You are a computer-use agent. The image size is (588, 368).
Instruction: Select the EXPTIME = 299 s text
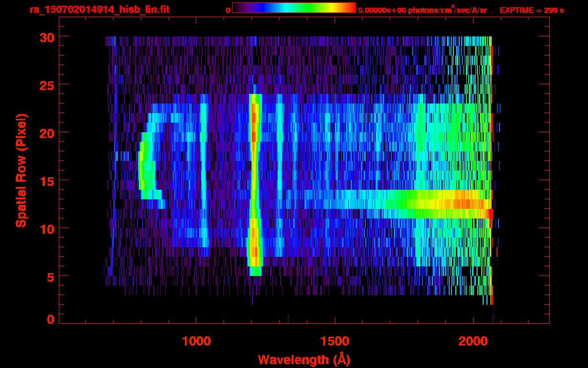[x=531, y=10]
